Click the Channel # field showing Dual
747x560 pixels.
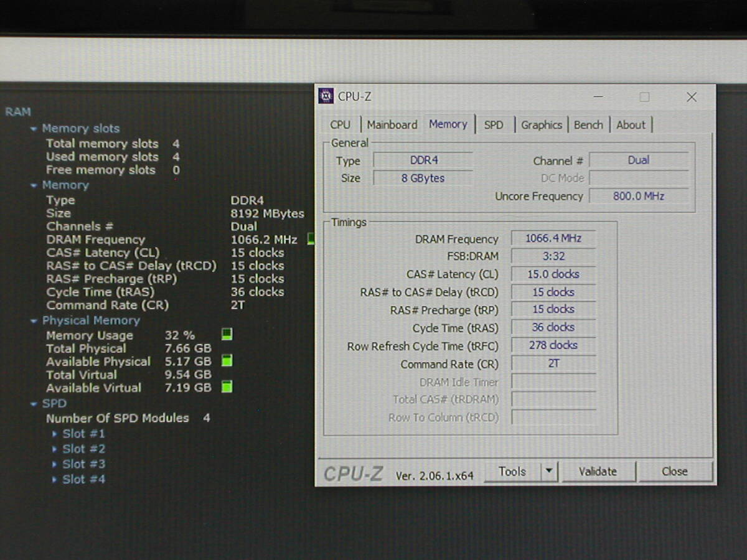click(x=639, y=160)
